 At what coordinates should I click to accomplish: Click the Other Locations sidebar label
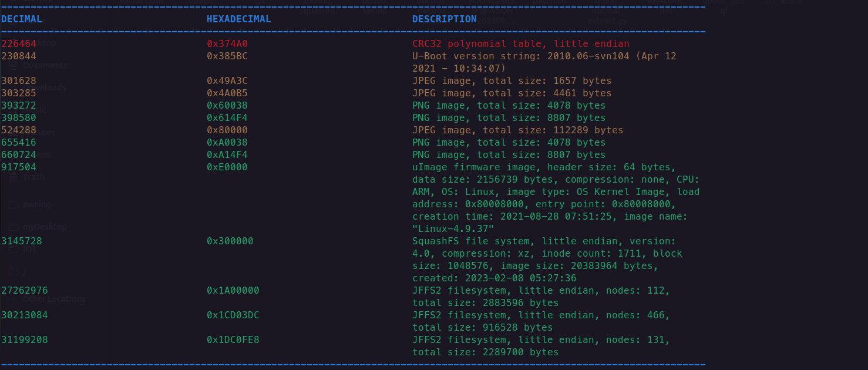tap(55, 299)
